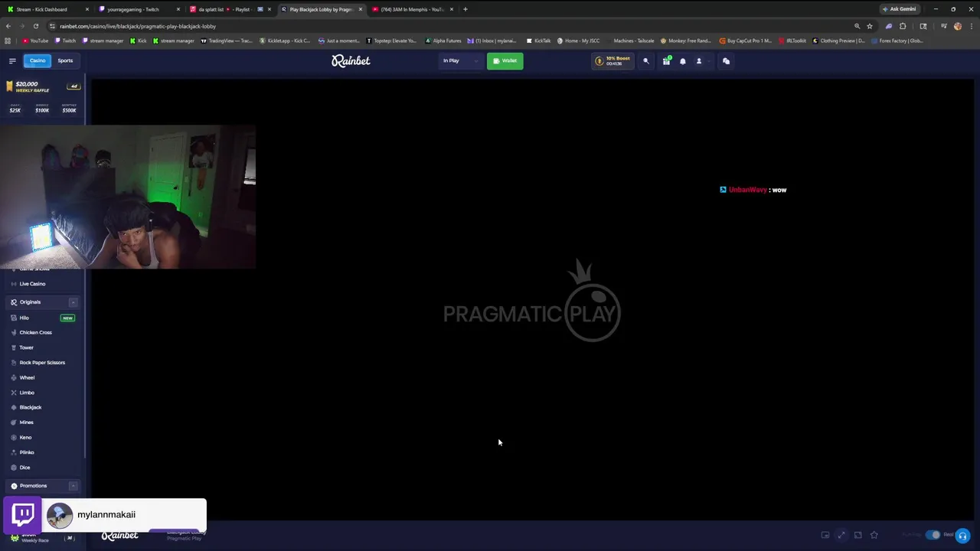Open Live Casino in the sidebar

(x=32, y=284)
